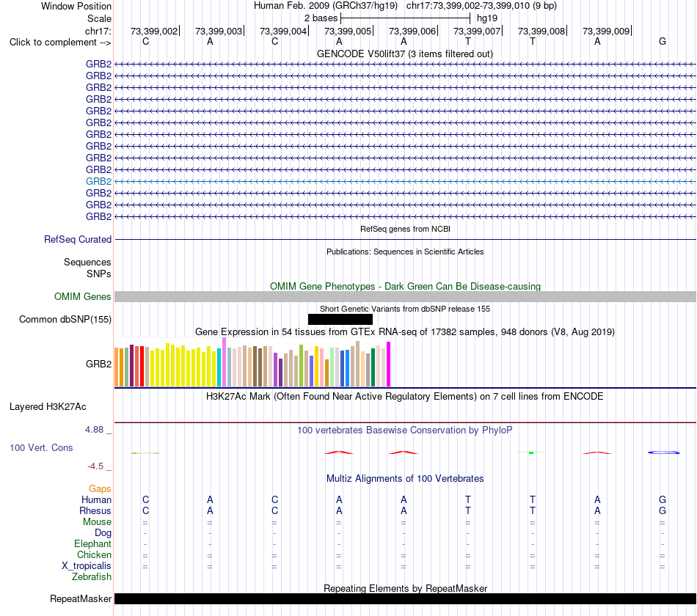Click base G in the Rhesus alignment row
This screenshot has height=616, width=697.
[x=663, y=510]
